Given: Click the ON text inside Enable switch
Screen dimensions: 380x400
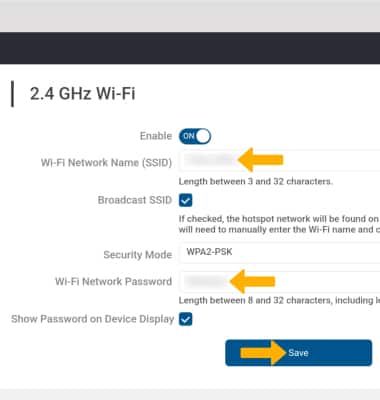Looking at the screenshot, I should pyautogui.click(x=189, y=136).
